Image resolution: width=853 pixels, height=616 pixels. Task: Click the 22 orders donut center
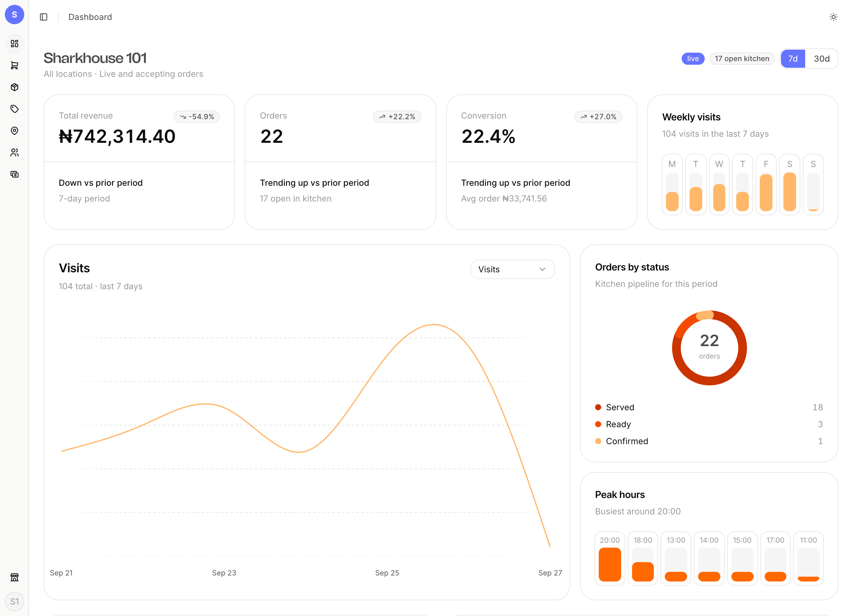pos(709,346)
